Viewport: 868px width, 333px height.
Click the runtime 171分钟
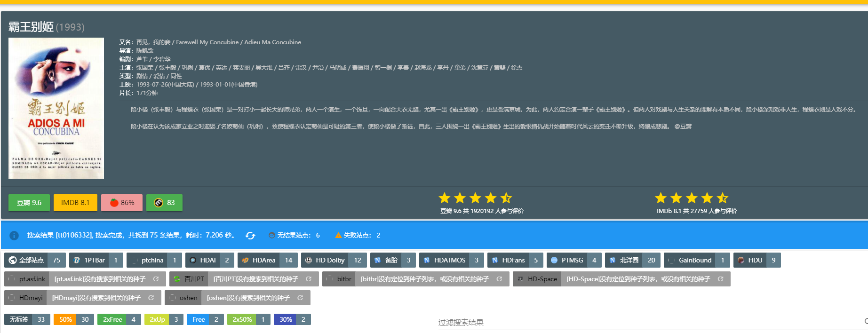point(147,93)
